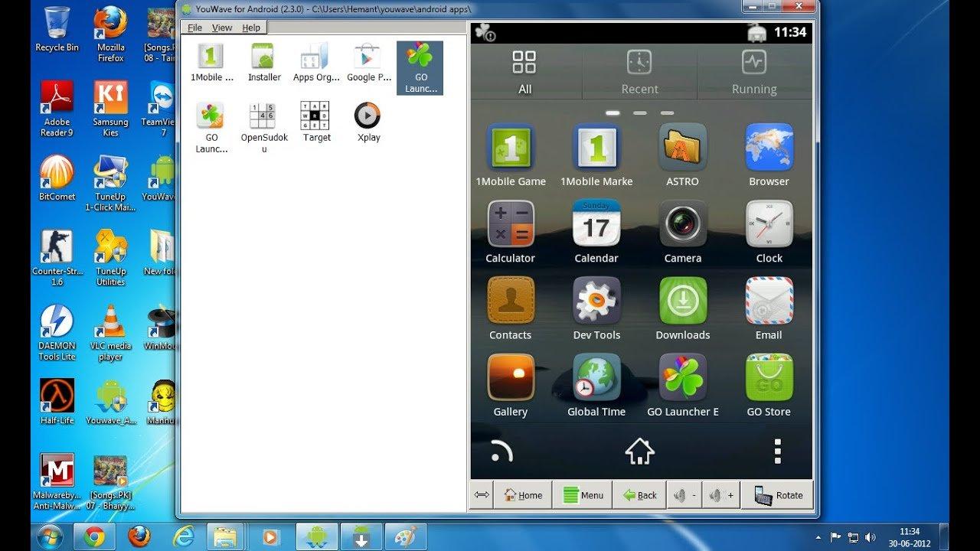980x551 pixels.
Task: Launch Dev Tools in the app drawer
Action: point(596,301)
